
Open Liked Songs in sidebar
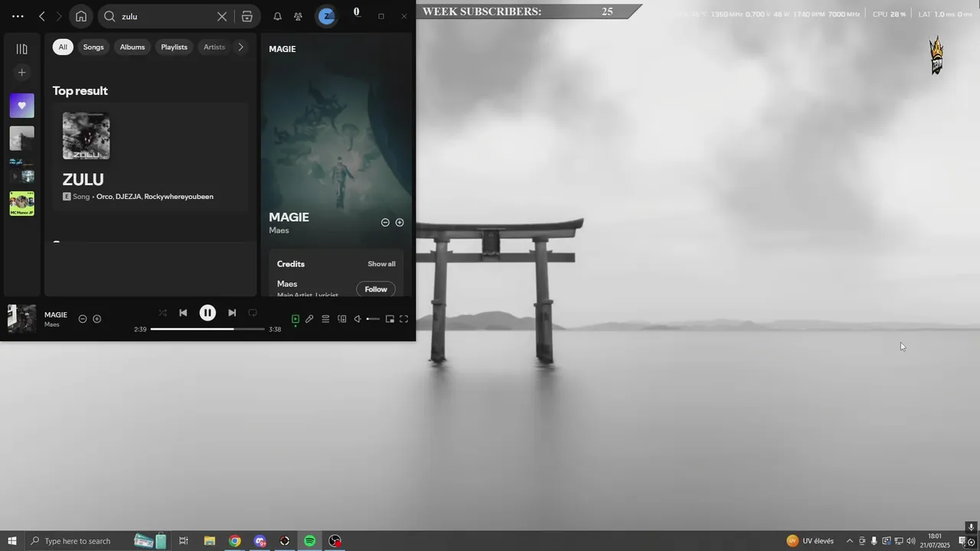click(x=21, y=106)
